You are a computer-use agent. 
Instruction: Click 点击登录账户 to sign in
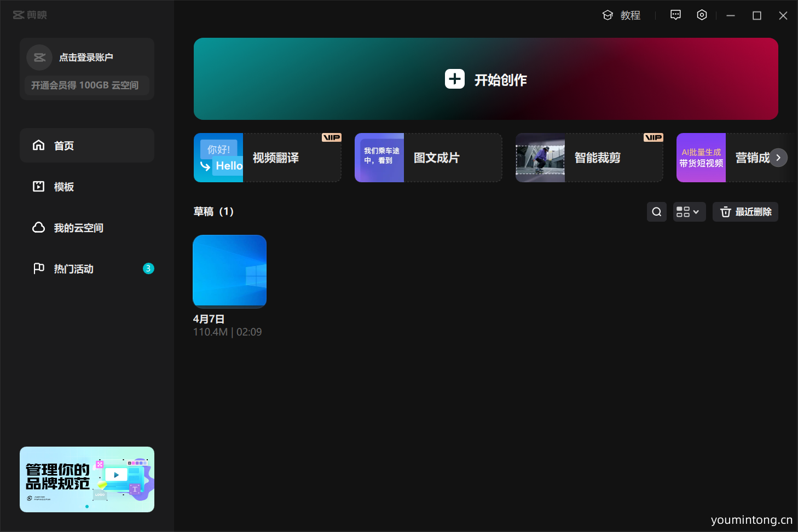(x=88, y=57)
